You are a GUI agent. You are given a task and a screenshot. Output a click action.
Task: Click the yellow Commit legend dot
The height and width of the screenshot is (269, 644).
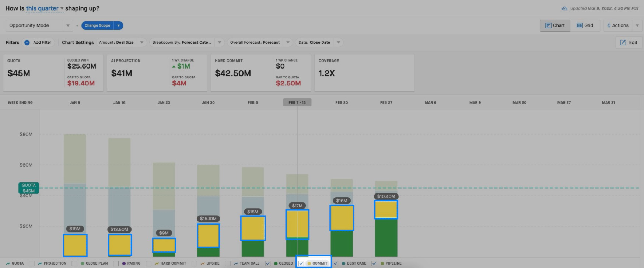tap(309, 263)
